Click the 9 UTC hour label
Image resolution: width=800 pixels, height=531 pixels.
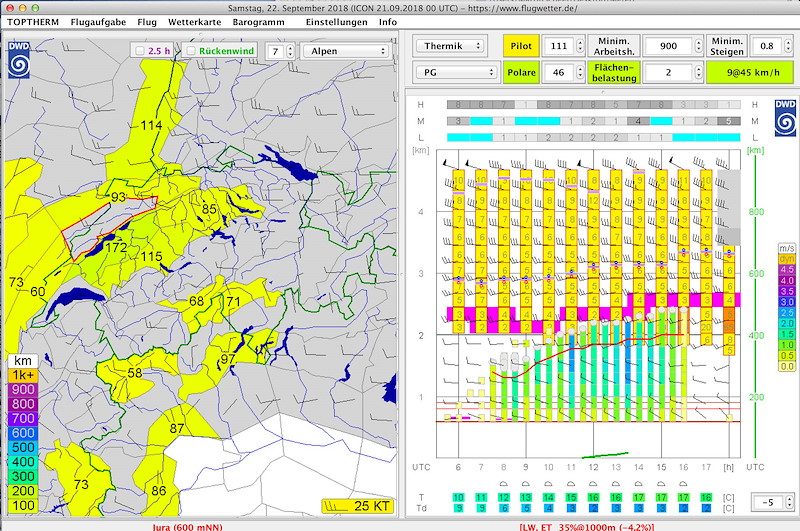tap(526, 467)
